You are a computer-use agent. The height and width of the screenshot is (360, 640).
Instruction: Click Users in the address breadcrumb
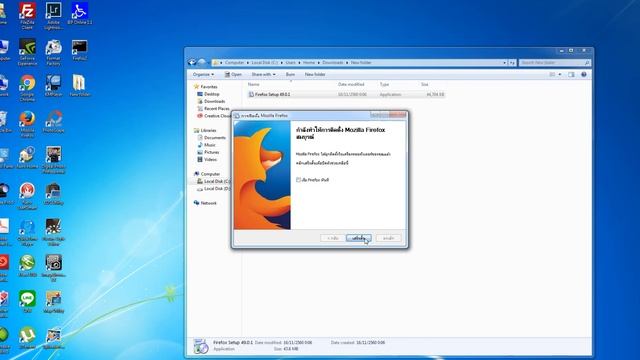[x=291, y=62]
